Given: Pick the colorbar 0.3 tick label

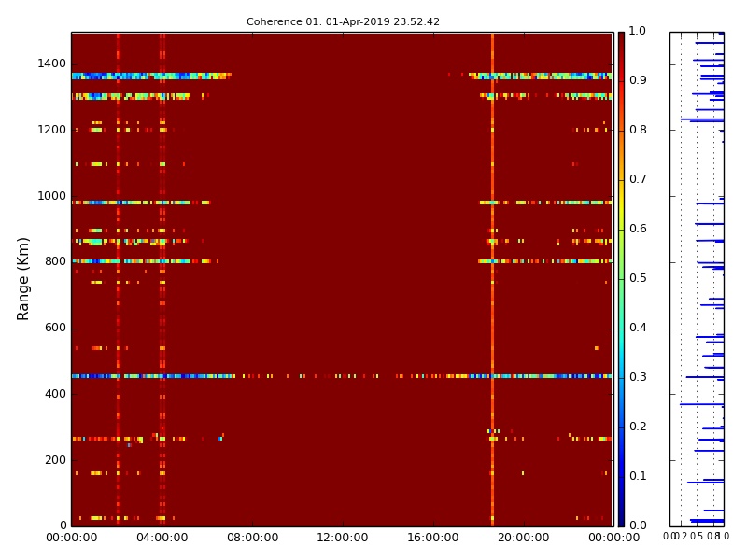Looking at the screenshot, I should 638,377.
